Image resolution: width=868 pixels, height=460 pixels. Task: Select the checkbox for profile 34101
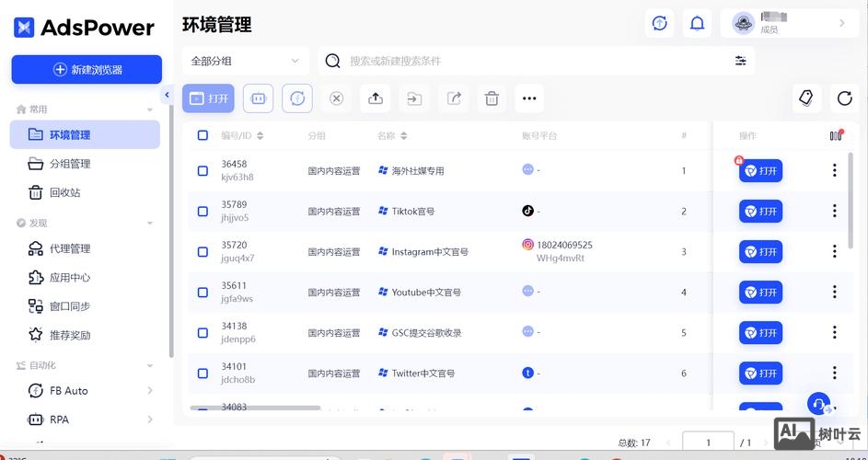coord(203,374)
